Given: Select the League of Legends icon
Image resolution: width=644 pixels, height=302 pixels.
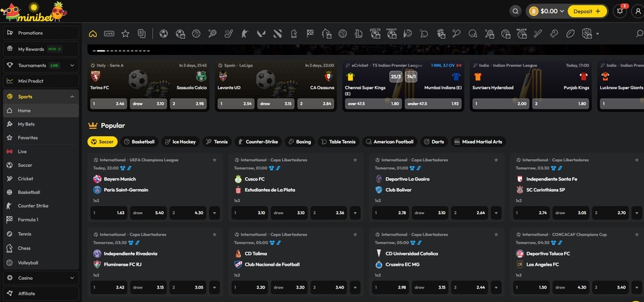Looking at the screenshot, I should point(358,34).
